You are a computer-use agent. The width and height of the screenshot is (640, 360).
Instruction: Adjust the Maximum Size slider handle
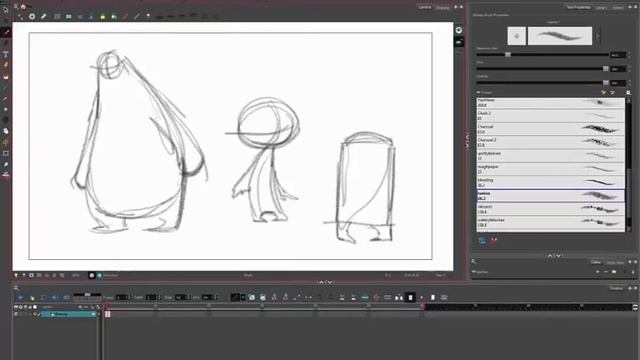[x=508, y=54]
